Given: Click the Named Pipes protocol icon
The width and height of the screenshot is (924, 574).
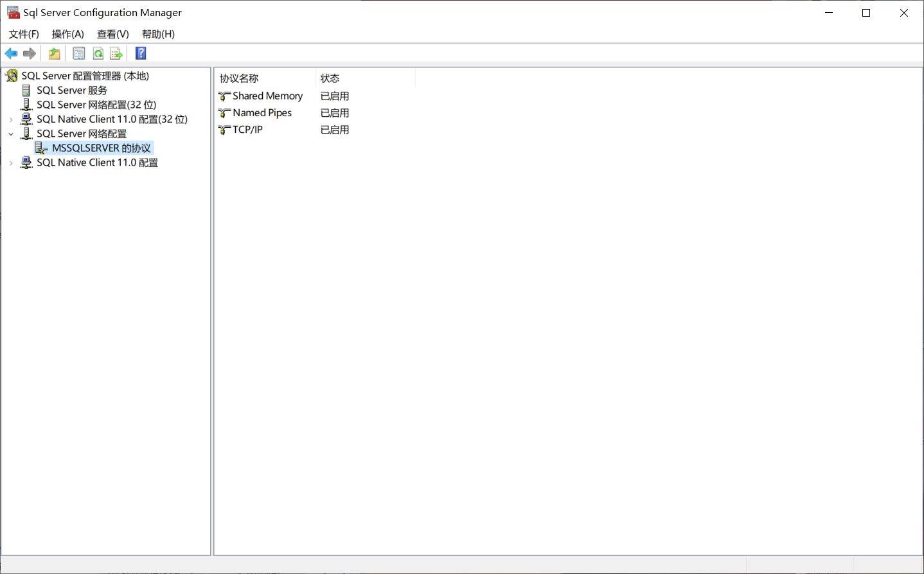Looking at the screenshot, I should click(x=224, y=113).
